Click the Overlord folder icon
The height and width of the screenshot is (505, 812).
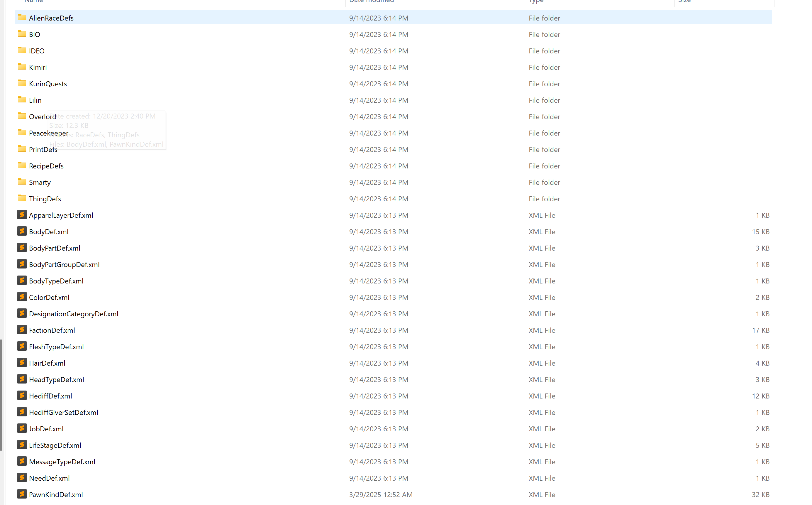coord(22,116)
